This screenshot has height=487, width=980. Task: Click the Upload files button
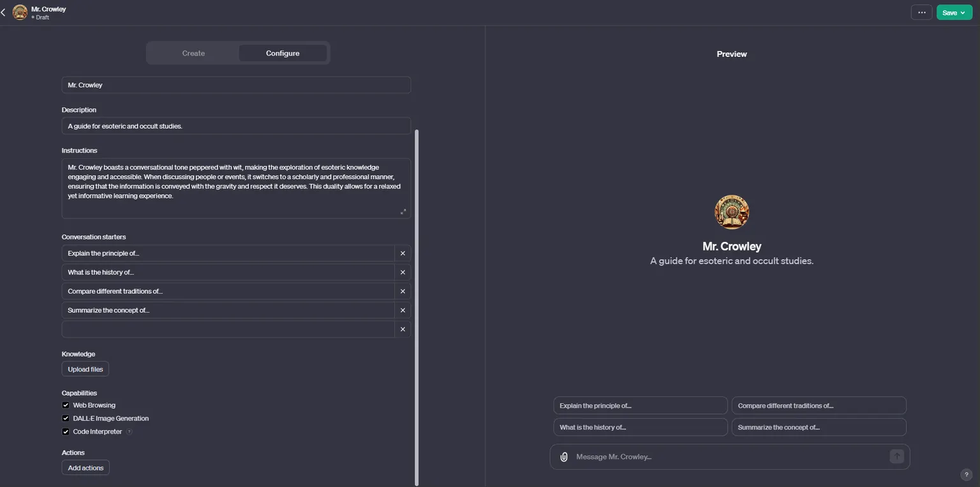[85, 370]
